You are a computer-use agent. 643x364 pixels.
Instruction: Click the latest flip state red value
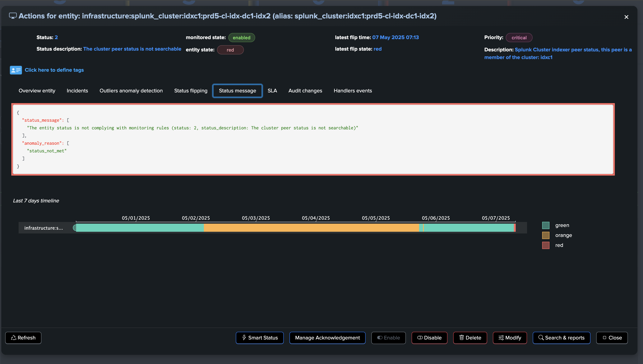[x=377, y=49]
